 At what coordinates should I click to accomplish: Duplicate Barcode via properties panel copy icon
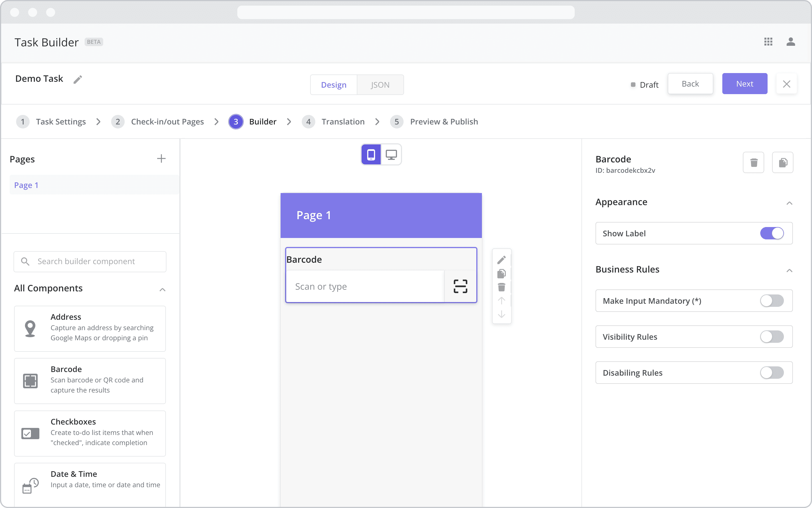[783, 163]
